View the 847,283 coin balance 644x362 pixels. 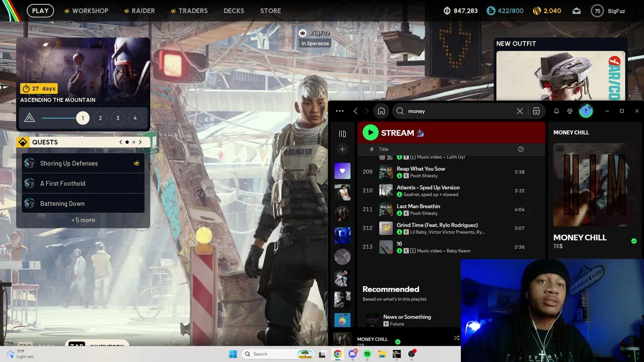[x=460, y=11]
